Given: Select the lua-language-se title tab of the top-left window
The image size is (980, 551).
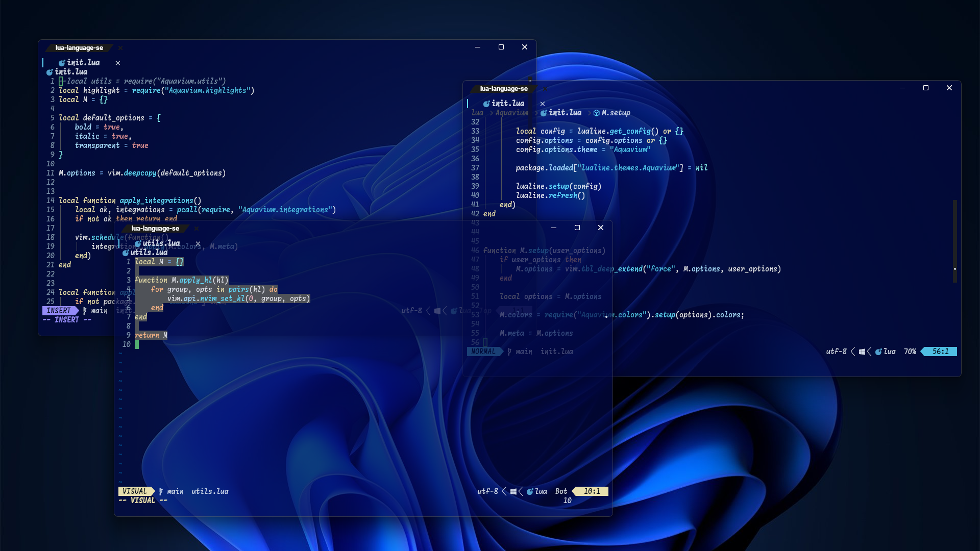Looking at the screenshot, I should pos(79,48).
